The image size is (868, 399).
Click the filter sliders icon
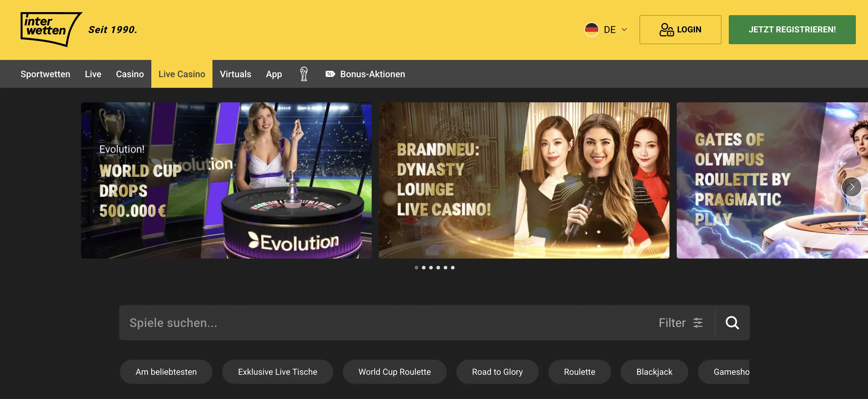pyautogui.click(x=698, y=323)
